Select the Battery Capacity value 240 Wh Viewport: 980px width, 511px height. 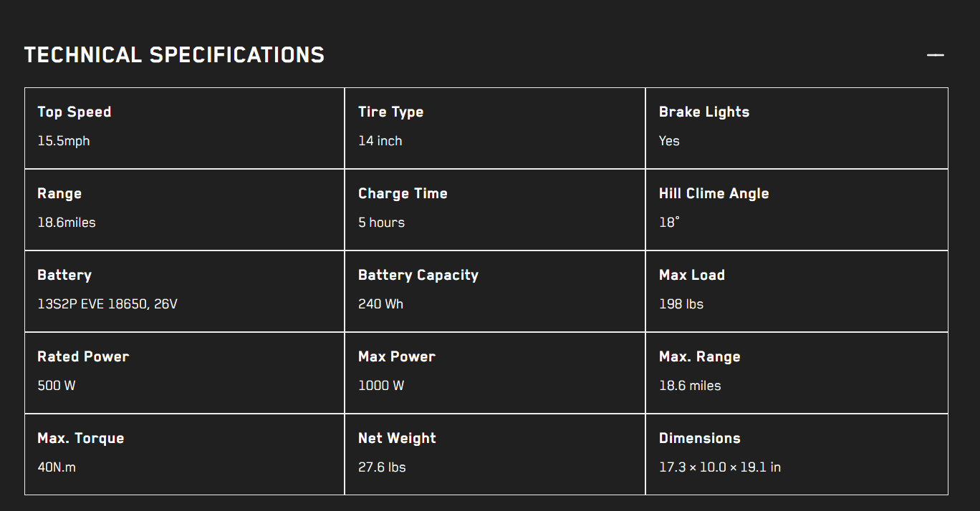(x=380, y=303)
